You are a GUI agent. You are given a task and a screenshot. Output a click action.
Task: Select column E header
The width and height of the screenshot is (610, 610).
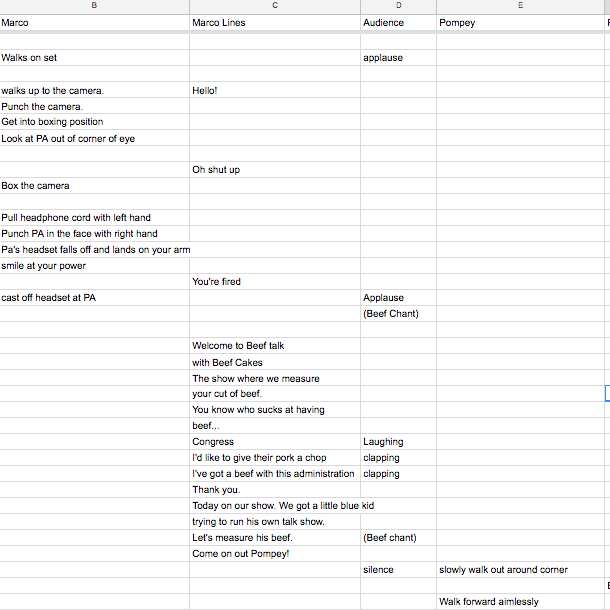point(520,7)
